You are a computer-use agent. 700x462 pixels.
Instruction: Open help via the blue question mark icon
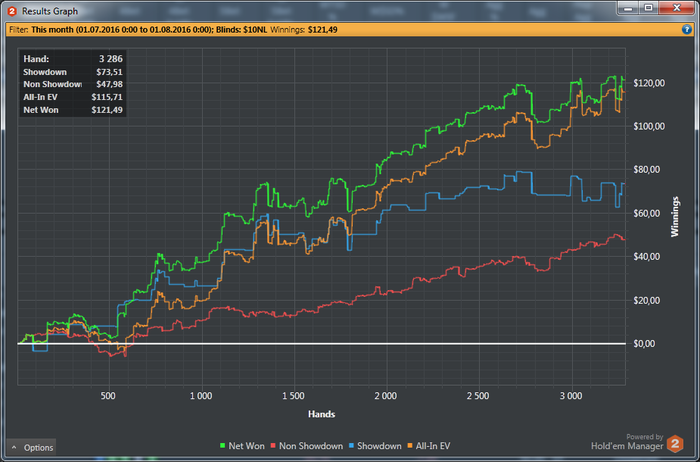pos(687,29)
